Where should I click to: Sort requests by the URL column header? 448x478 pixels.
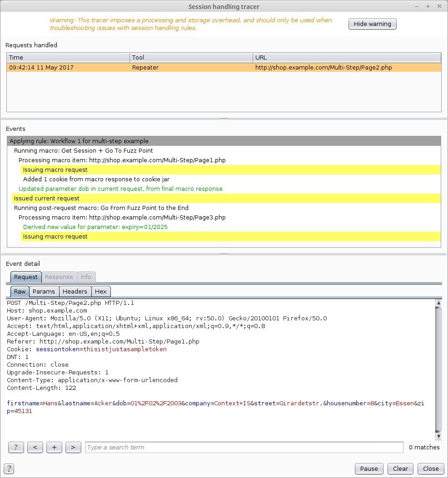pos(347,57)
